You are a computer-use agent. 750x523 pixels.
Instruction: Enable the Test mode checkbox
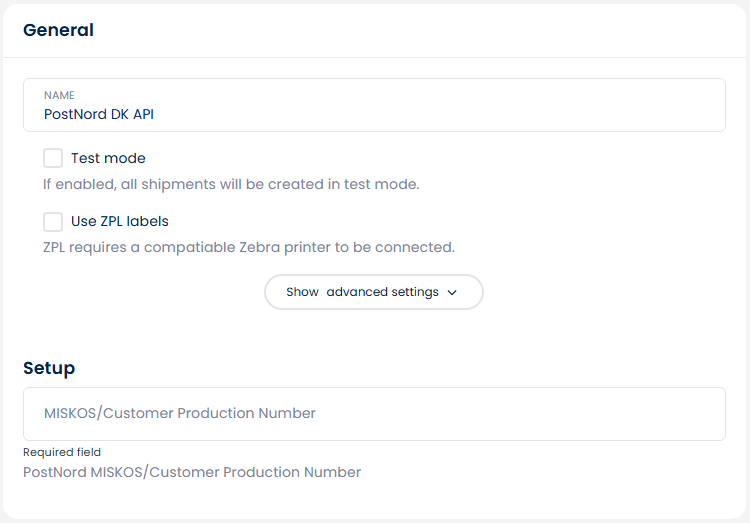coord(53,158)
